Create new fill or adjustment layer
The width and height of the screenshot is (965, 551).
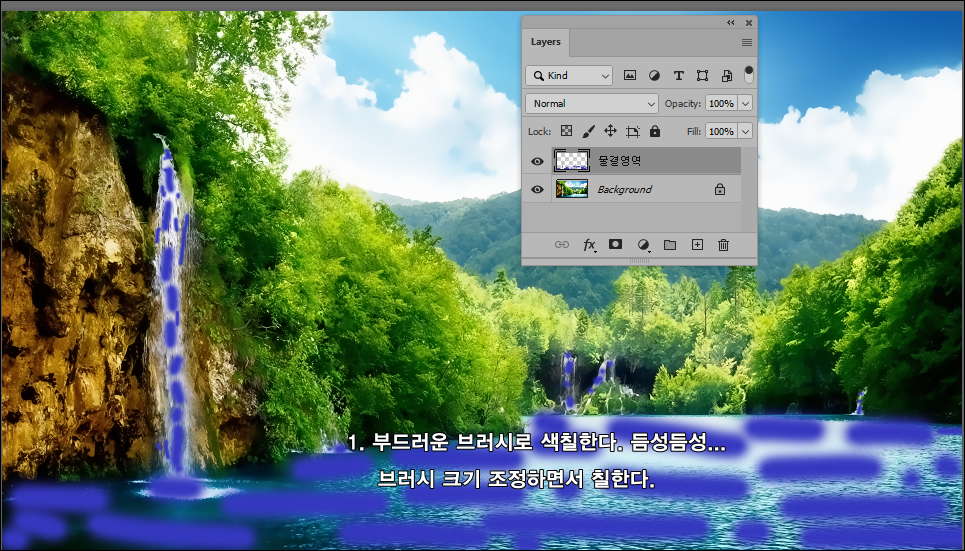point(643,245)
